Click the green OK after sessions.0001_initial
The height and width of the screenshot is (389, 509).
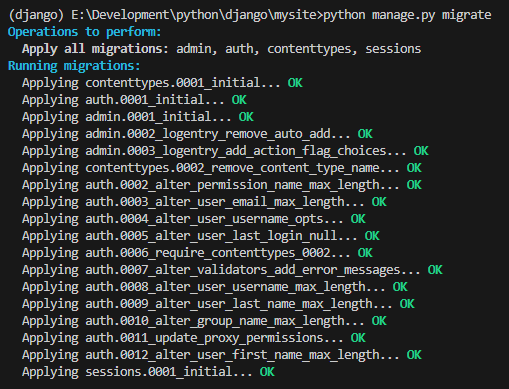(267, 372)
